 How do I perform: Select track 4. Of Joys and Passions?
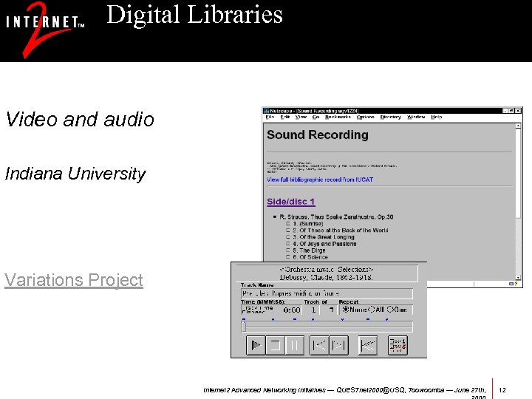pos(324,244)
